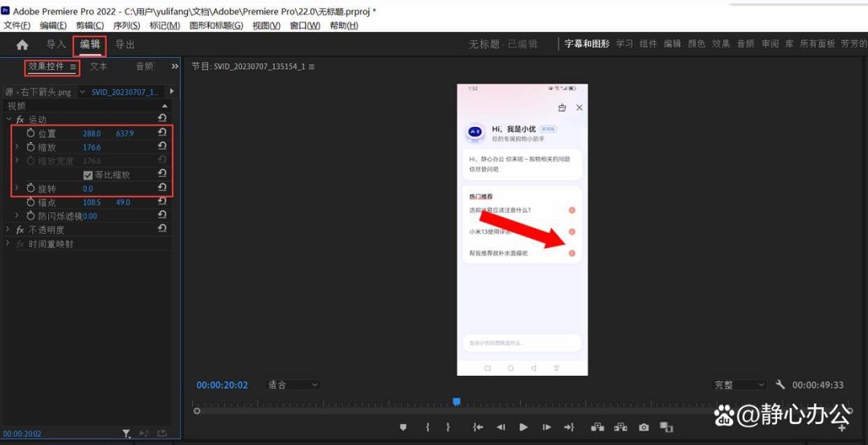Image resolution: width=868 pixels, height=445 pixels.
Task: Click the Go to In point button
Action: 478,427
